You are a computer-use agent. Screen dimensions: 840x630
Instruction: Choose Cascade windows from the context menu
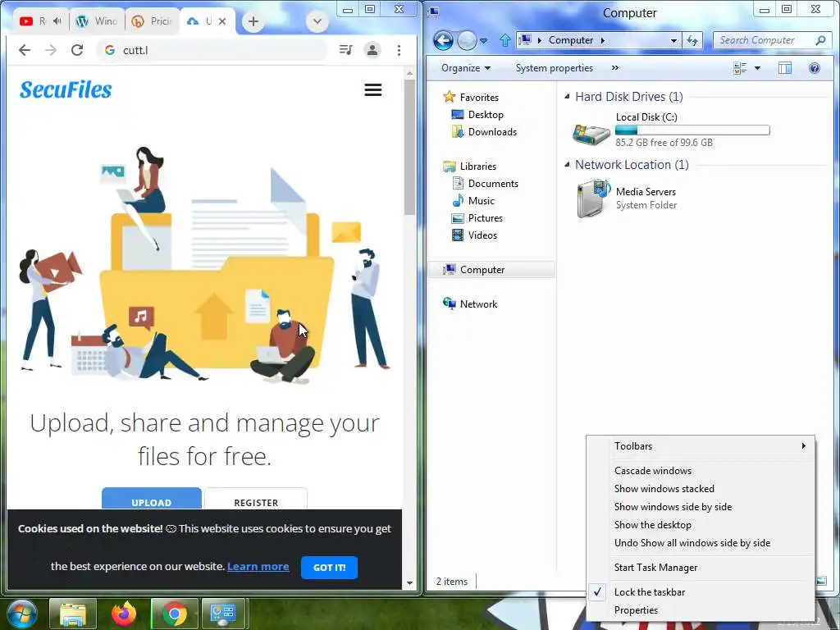(701, 470)
